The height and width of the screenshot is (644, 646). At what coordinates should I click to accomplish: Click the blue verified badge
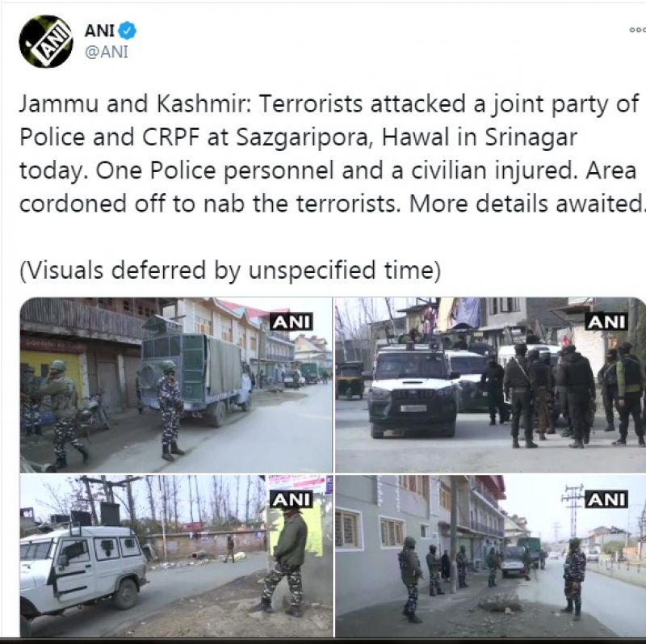(128, 31)
